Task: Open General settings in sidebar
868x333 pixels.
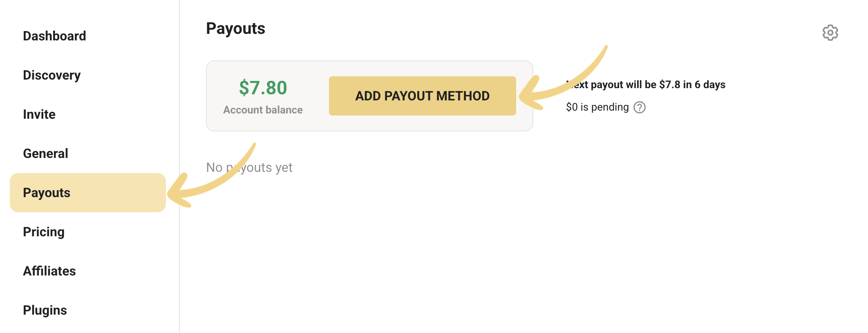Action: [x=45, y=153]
